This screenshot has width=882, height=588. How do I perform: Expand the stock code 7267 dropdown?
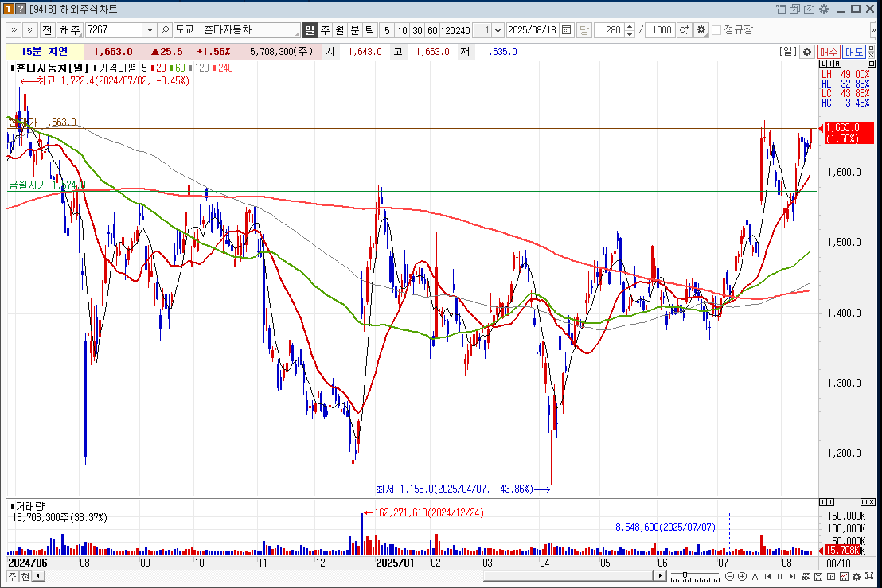coord(150,30)
